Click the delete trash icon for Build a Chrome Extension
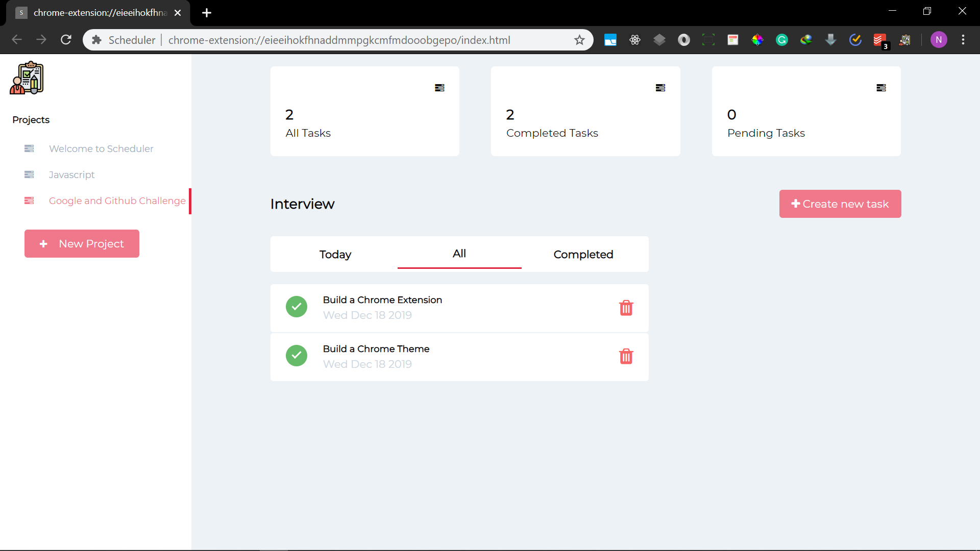Screen dimensions: 980x551 (x=625, y=308)
